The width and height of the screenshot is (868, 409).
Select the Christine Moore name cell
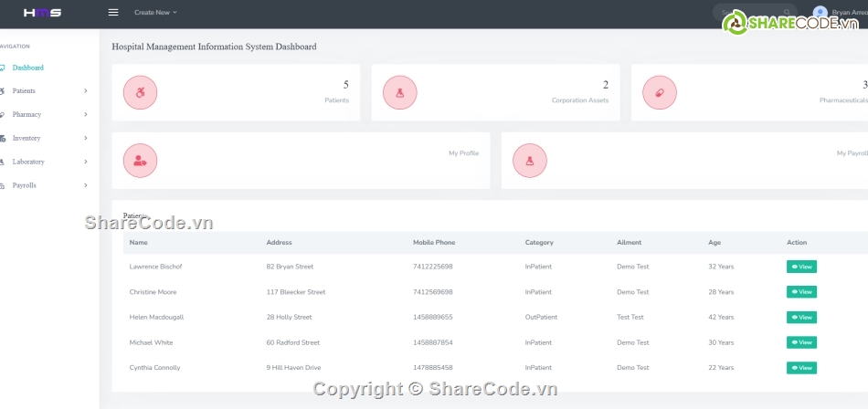pos(153,291)
